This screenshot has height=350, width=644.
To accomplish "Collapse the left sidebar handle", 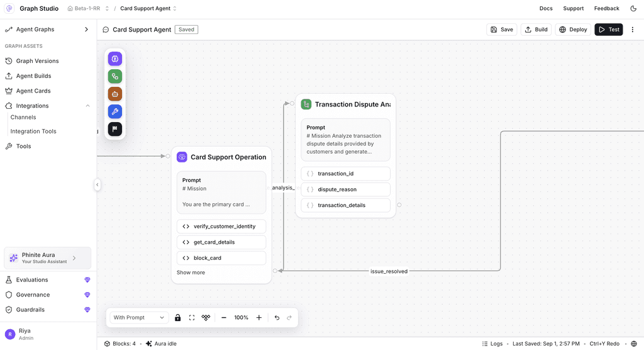I will coord(97,184).
